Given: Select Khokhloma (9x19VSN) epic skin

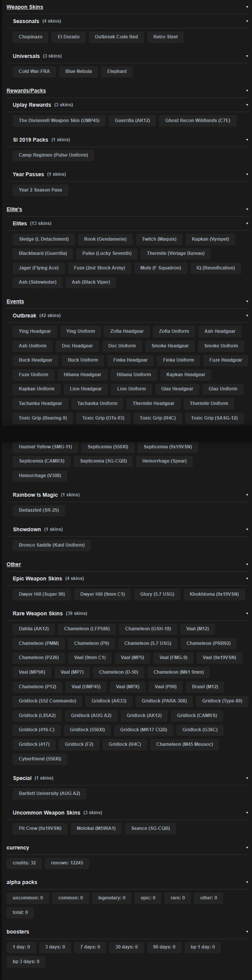Looking at the screenshot, I should (x=214, y=594).
